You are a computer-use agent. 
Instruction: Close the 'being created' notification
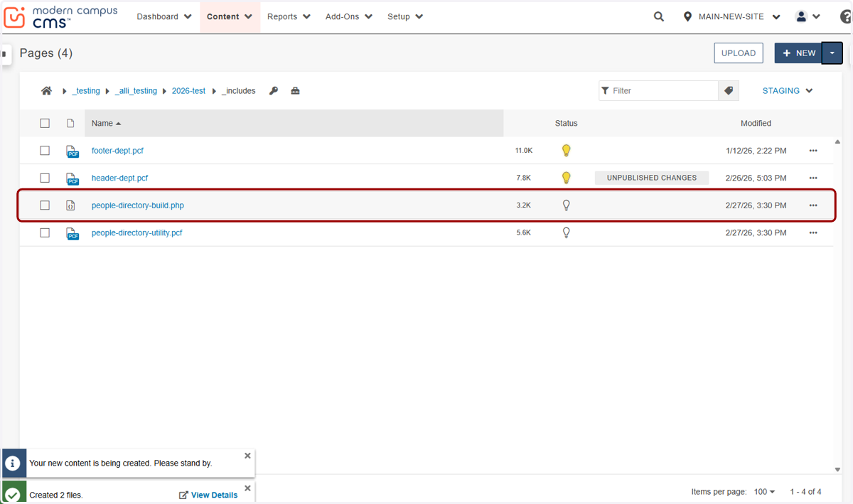[247, 456]
